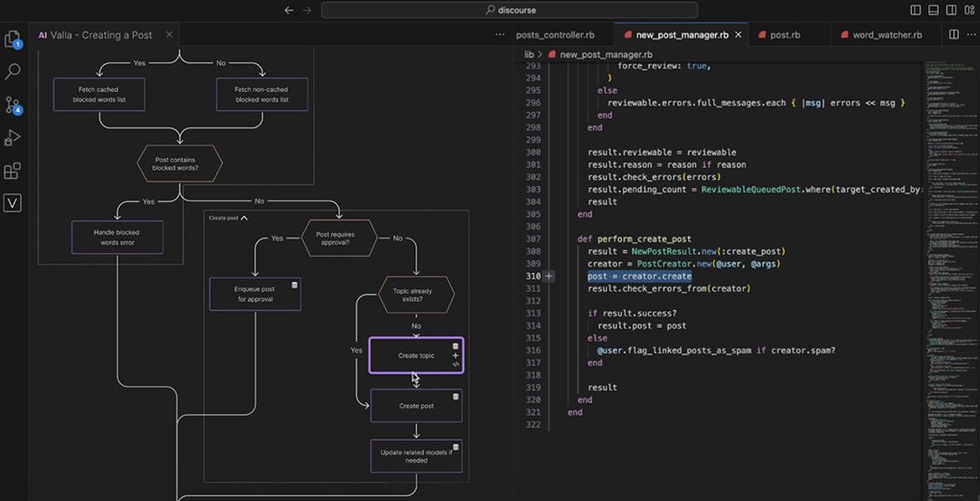Click Topic already exists decision node
Viewport: 980px width, 501px height.
pyautogui.click(x=417, y=295)
